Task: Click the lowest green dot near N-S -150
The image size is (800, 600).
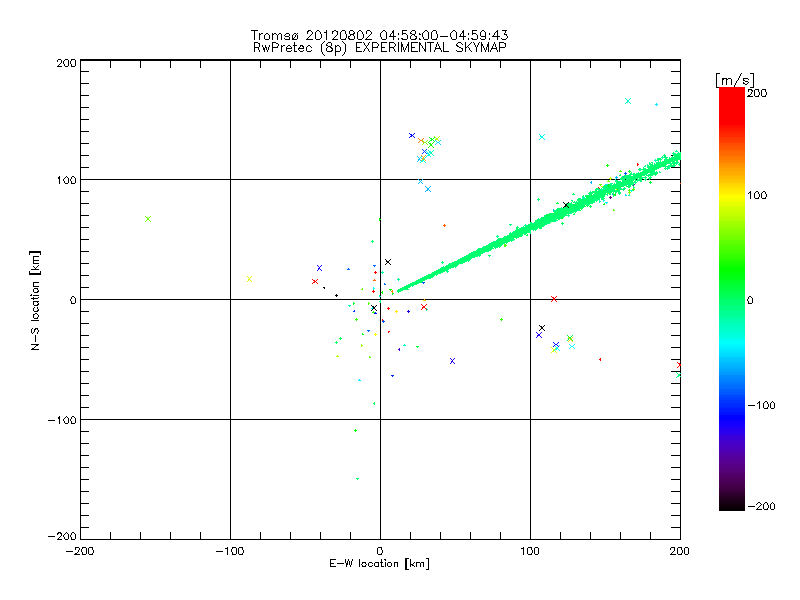Action: coord(357,479)
